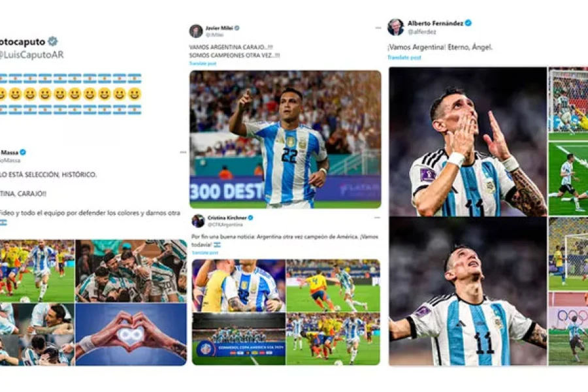The height and width of the screenshot is (392, 588).
Task: Open the Copa América team photo in Kirchner's post
Action: pyautogui.click(x=238, y=338)
